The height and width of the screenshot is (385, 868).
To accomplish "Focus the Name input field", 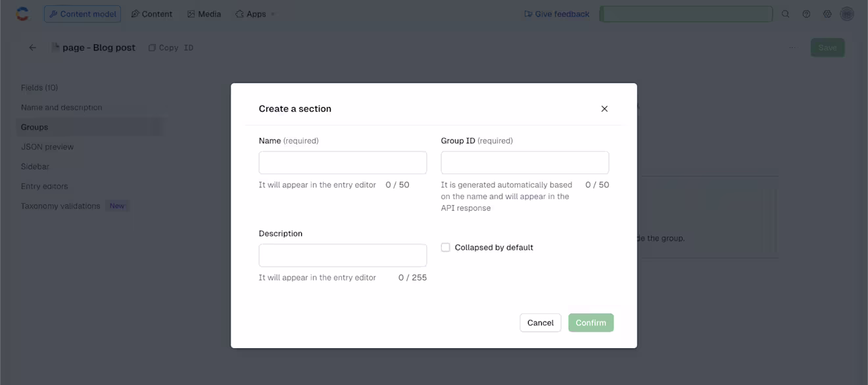I will [x=343, y=162].
